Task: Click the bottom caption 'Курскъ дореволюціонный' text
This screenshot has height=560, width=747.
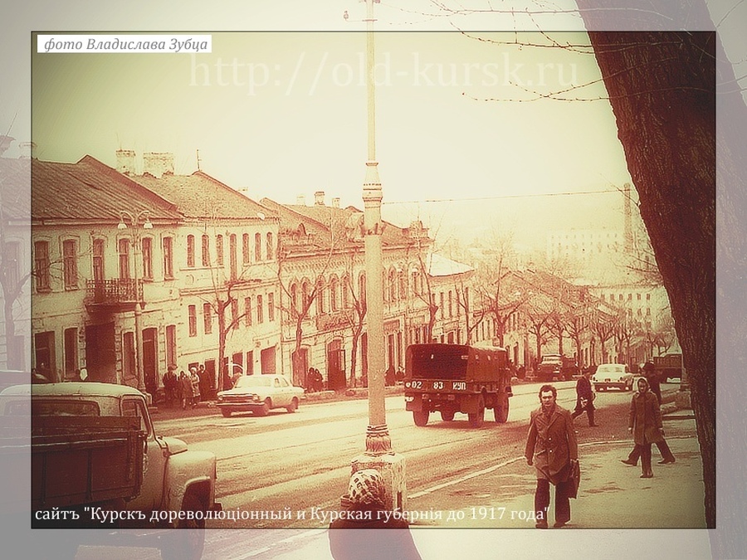Action: [x=191, y=514]
